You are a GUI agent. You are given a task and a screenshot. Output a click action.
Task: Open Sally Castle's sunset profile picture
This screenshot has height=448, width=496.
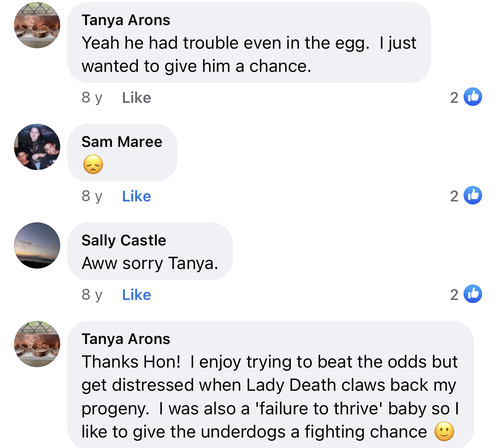(37, 245)
